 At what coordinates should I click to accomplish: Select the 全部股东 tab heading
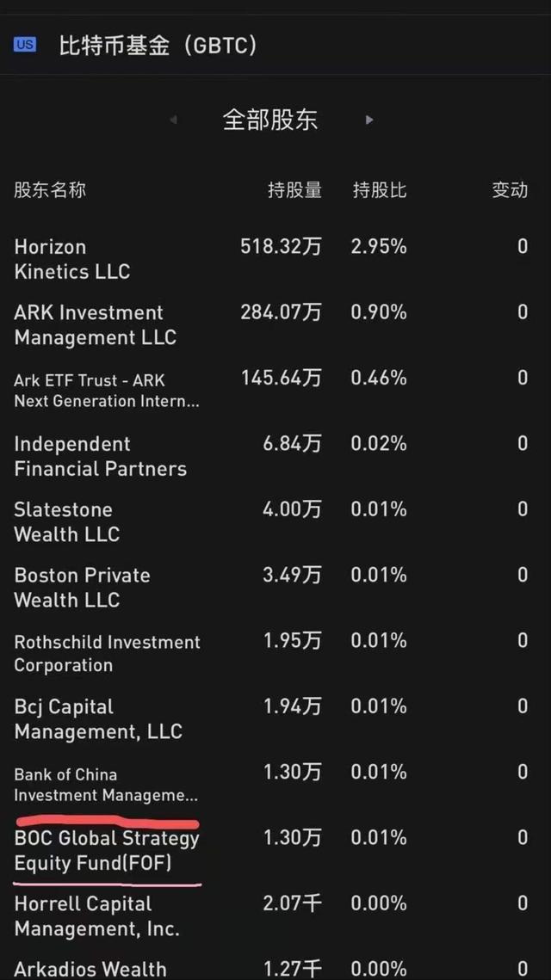tap(270, 120)
